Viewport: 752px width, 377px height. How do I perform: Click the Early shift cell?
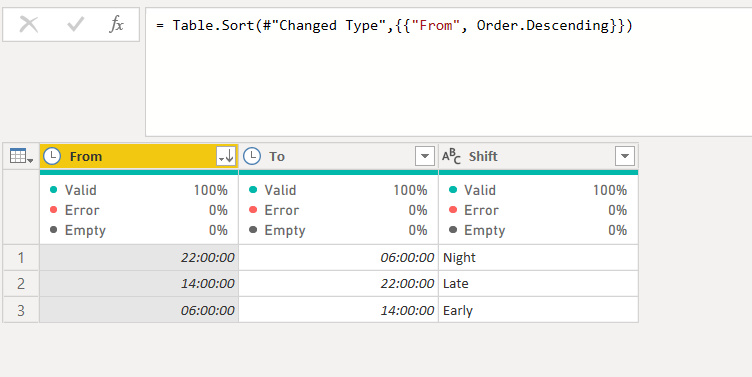point(539,310)
